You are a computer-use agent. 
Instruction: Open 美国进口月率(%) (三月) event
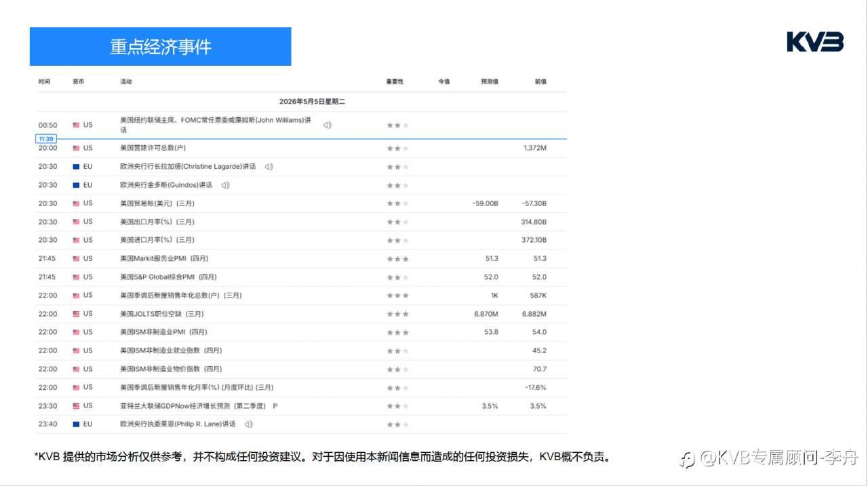tap(157, 240)
